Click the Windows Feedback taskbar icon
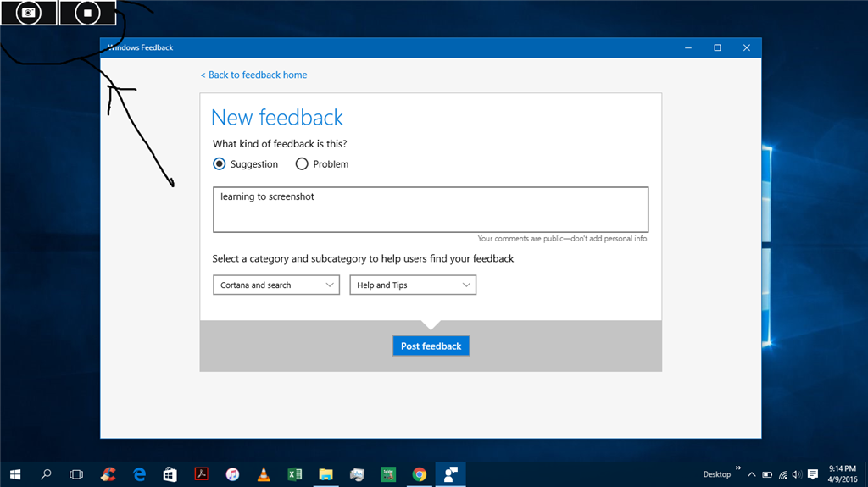 pyautogui.click(x=451, y=474)
